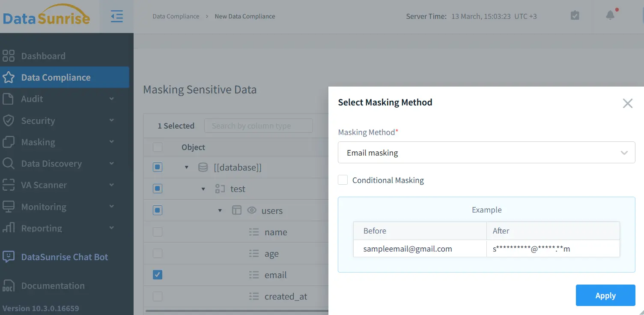Click the Apply button
644x315 pixels.
605,296
